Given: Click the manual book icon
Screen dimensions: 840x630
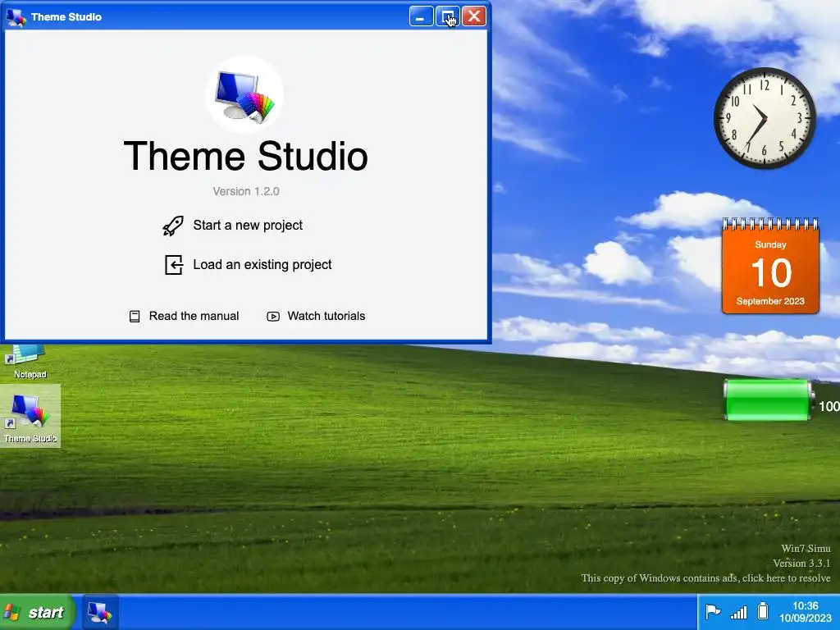Looking at the screenshot, I should (x=135, y=317).
